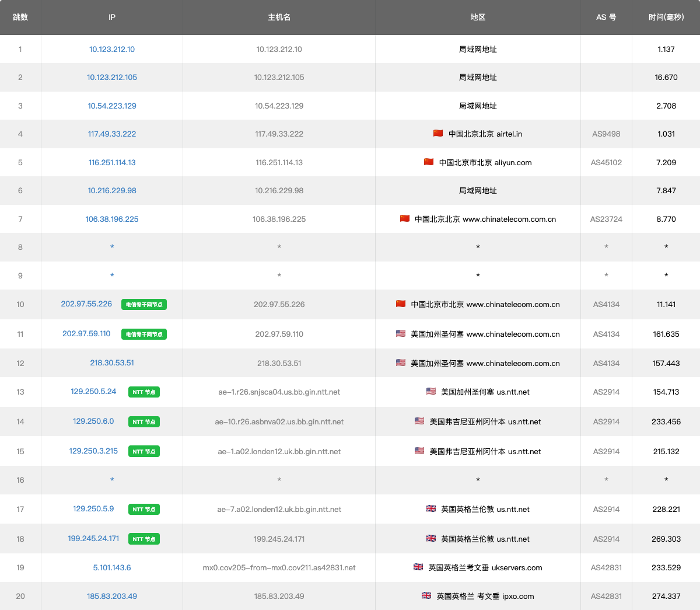Click the NTT 节点 badge beside 199.245.24.171

(x=143, y=539)
